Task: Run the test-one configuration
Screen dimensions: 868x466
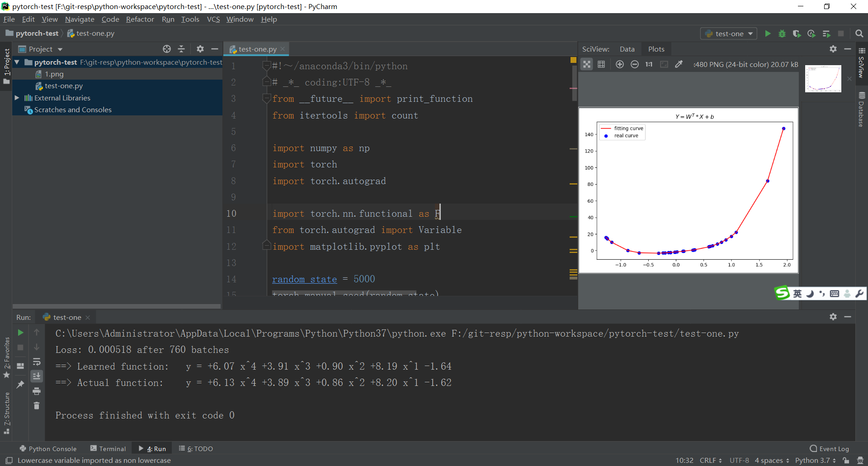Action: click(768, 33)
